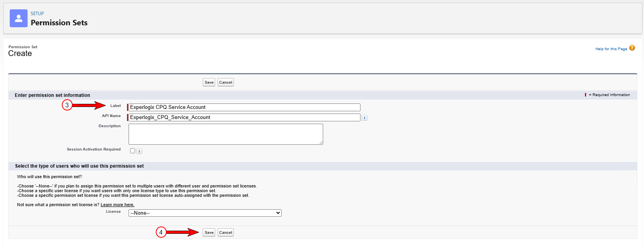Click the 'Enter permission set information' heading
The width and height of the screenshot is (644, 247).
pos(52,95)
